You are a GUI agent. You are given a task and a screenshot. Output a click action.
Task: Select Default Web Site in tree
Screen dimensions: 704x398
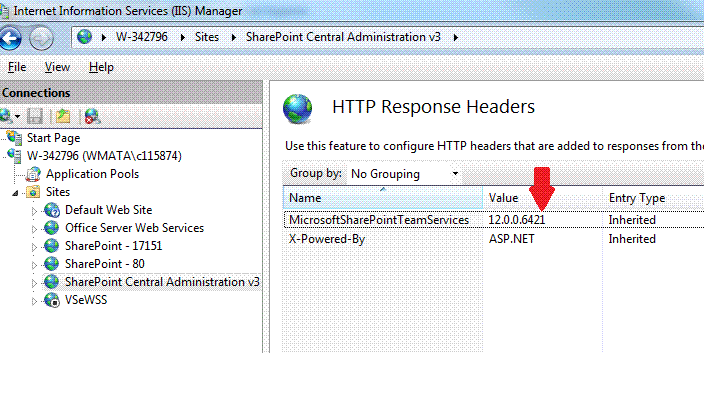click(109, 210)
